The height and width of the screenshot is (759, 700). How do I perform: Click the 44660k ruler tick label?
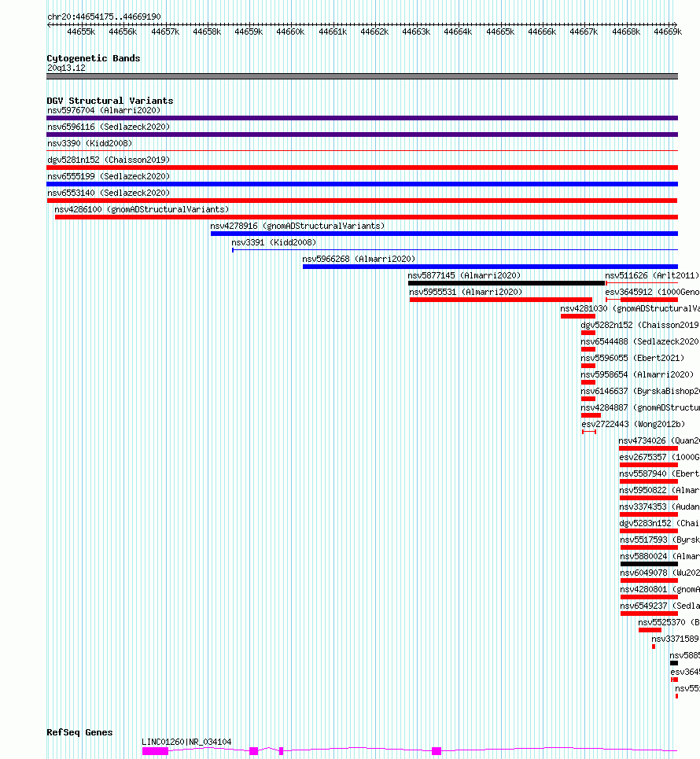point(290,32)
